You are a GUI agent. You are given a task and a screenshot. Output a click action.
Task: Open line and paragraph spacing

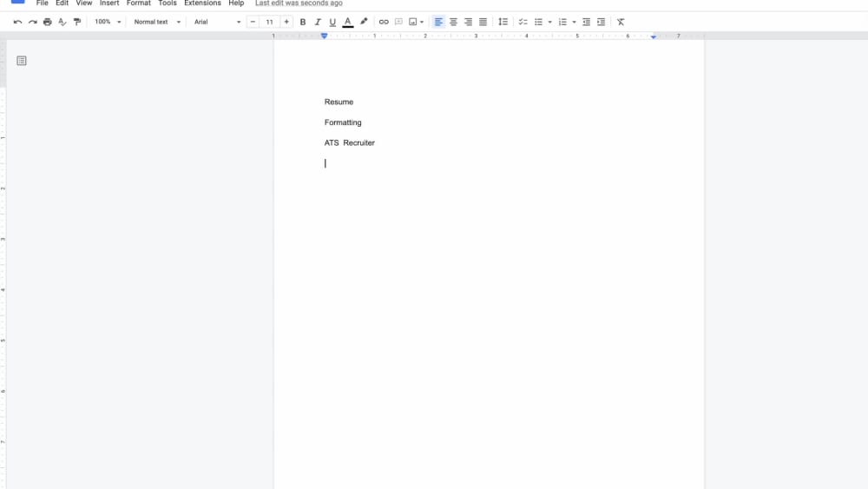click(x=503, y=23)
